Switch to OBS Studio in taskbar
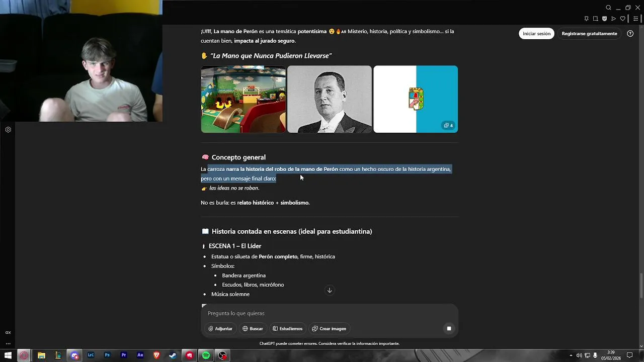This screenshot has width=644, height=362. pyautogui.click(x=222, y=355)
